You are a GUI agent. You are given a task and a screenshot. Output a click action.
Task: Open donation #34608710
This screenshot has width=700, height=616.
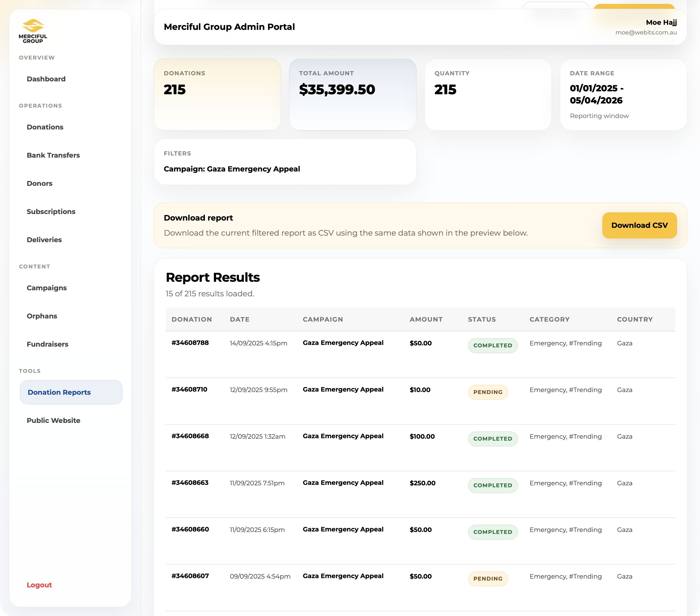coord(189,389)
